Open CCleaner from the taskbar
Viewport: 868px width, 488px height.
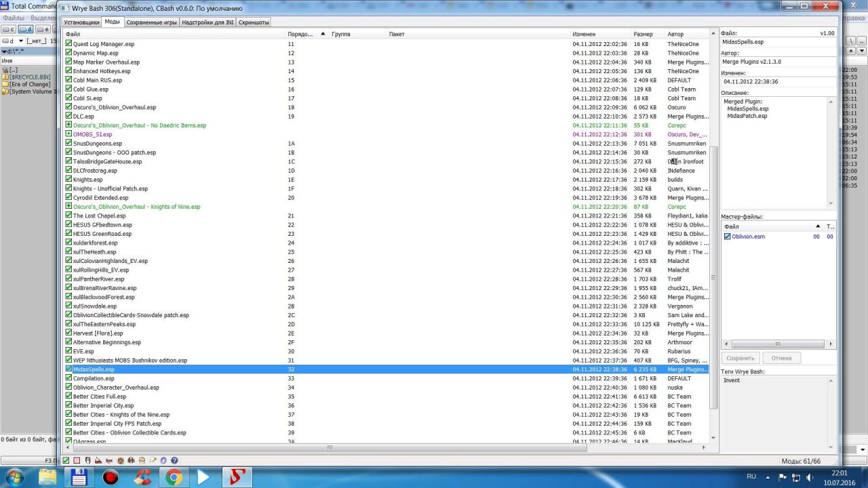point(142,477)
